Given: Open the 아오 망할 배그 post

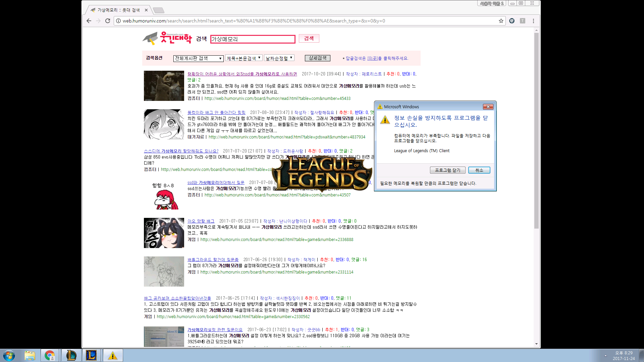Looking at the screenshot, I should 201,221.
